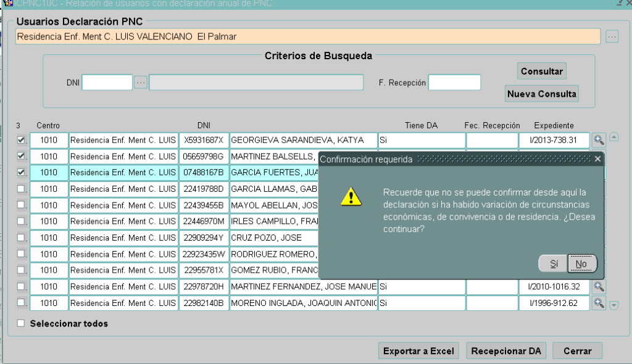Click the Consultar button

pos(541,72)
